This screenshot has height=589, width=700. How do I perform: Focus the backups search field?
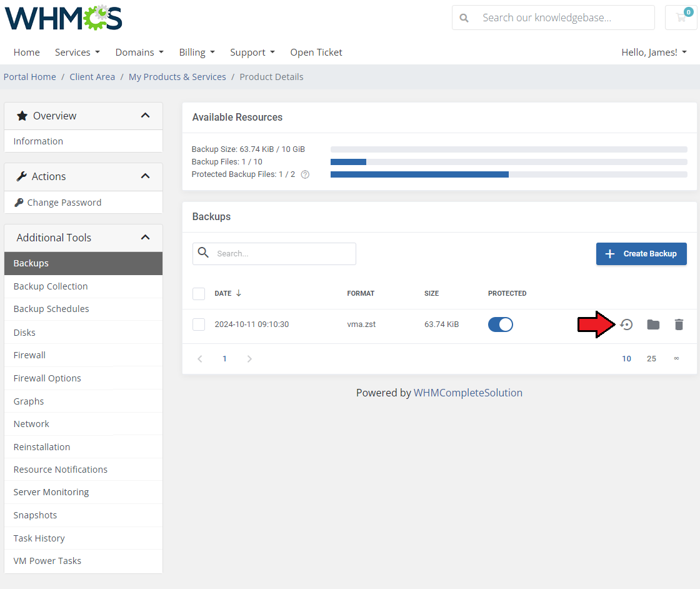(274, 254)
